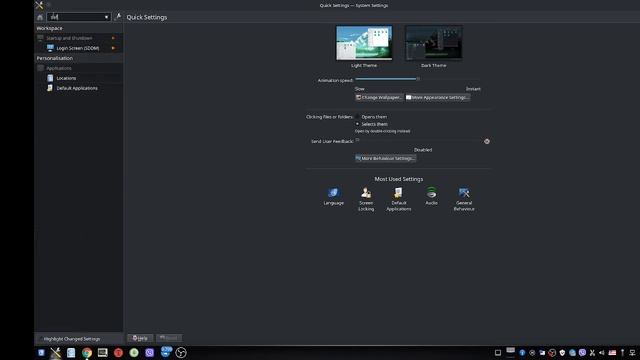Open the terminal icon in the taskbar
640x360 pixels.
coord(102,353)
